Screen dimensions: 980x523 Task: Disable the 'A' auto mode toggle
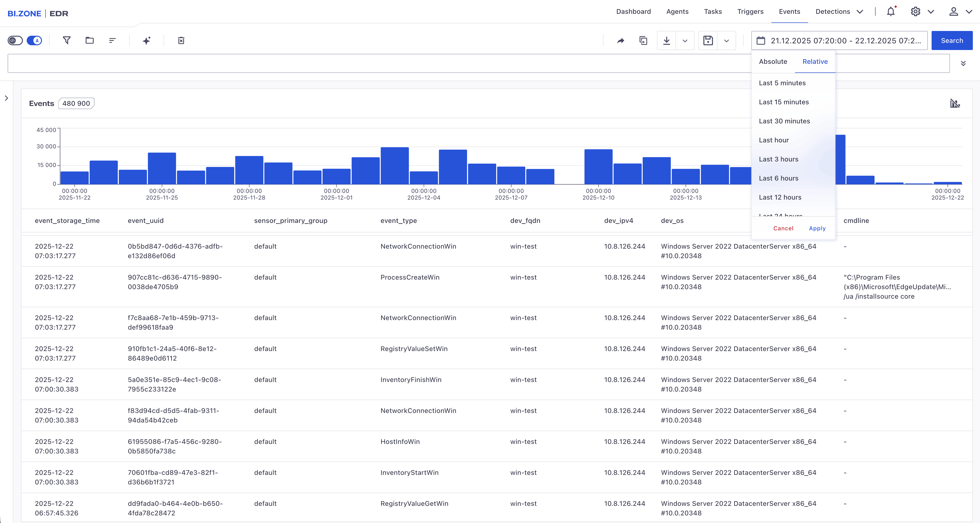(x=34, y=40)
